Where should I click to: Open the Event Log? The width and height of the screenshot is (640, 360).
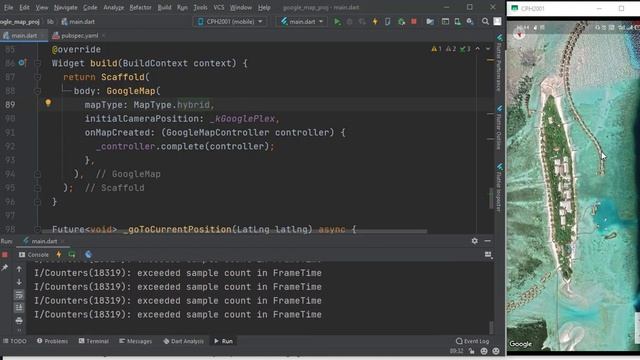click(472, 341)
